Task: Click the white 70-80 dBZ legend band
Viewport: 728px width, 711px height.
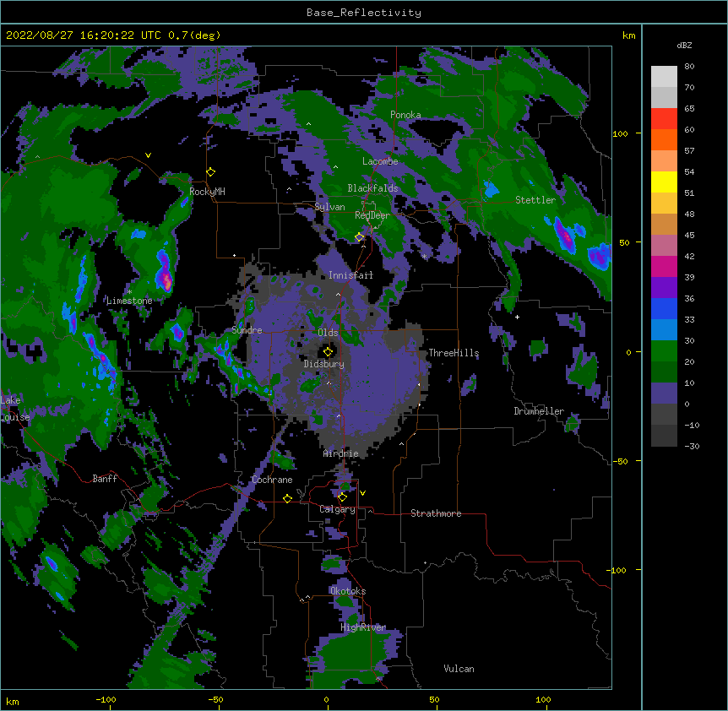Action: coord(664,77)
